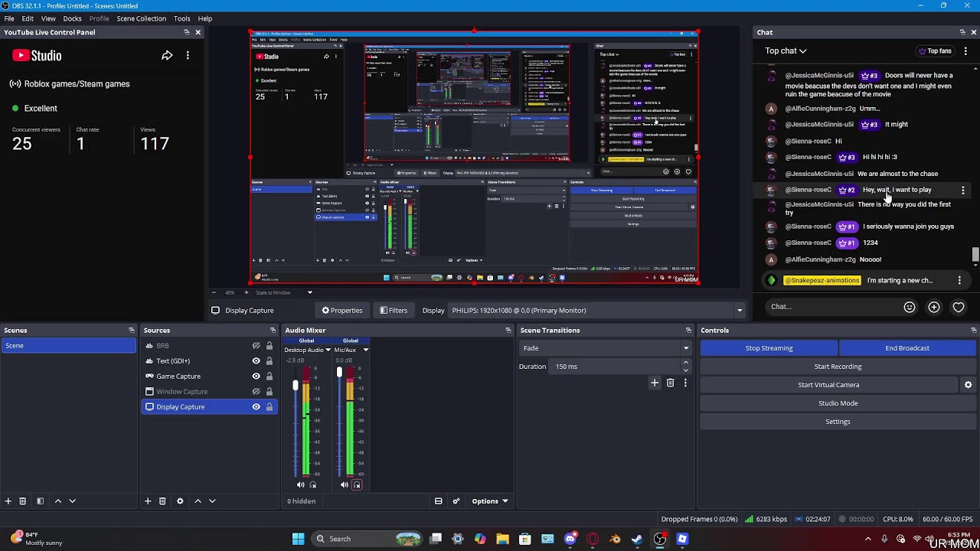Expand the Desktop Audio menu arrow
The image size is (980, 551).
328,350
